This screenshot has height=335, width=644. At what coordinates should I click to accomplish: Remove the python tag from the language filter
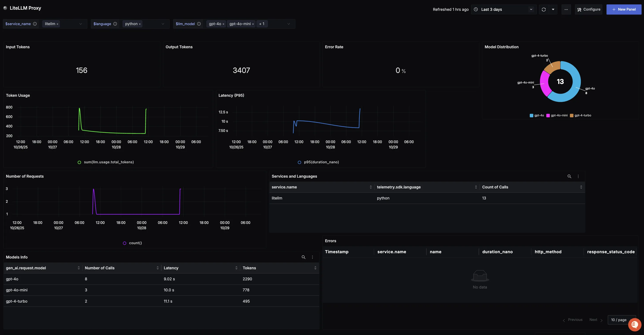click(x=140, y=24)
